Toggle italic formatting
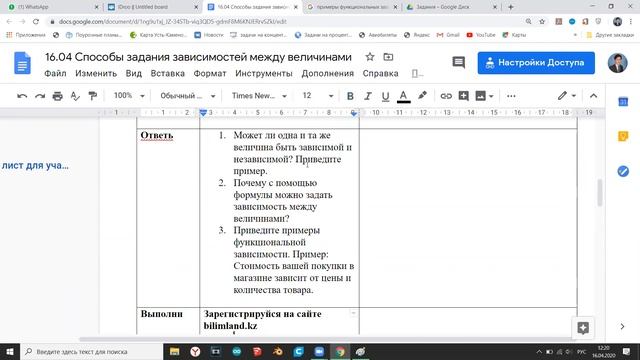The width and height of the screenshot is (640, 360). (x=368, y=96)
